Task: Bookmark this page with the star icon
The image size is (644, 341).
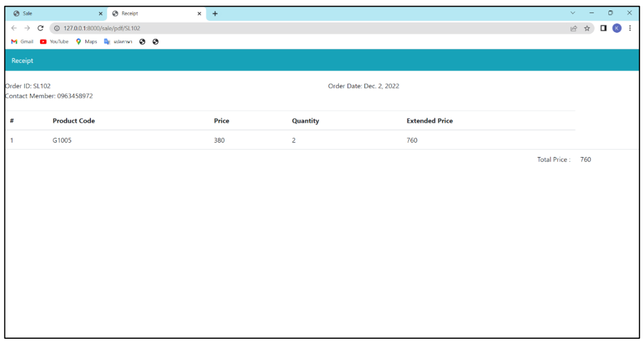Action: [x=587, y=27]
